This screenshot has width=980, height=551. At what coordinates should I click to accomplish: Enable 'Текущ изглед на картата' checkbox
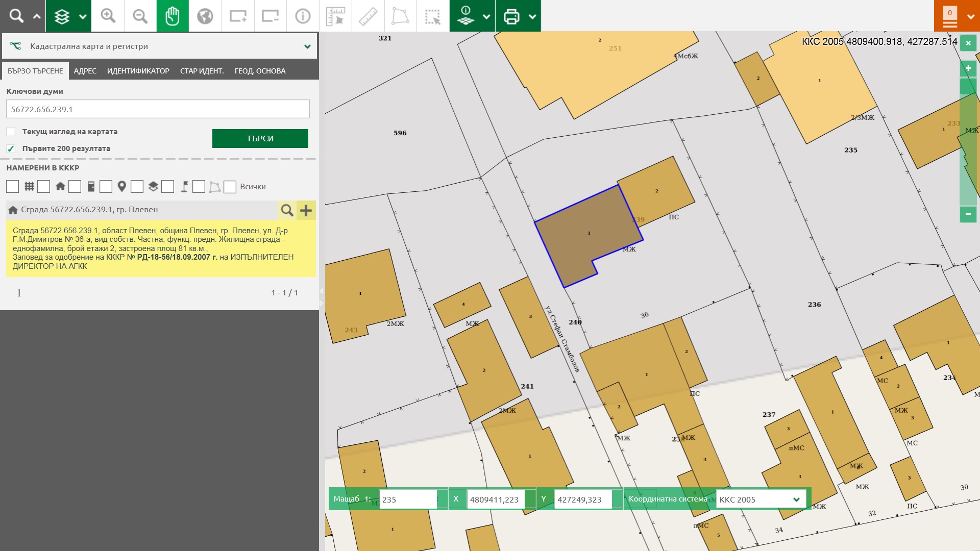11,132
